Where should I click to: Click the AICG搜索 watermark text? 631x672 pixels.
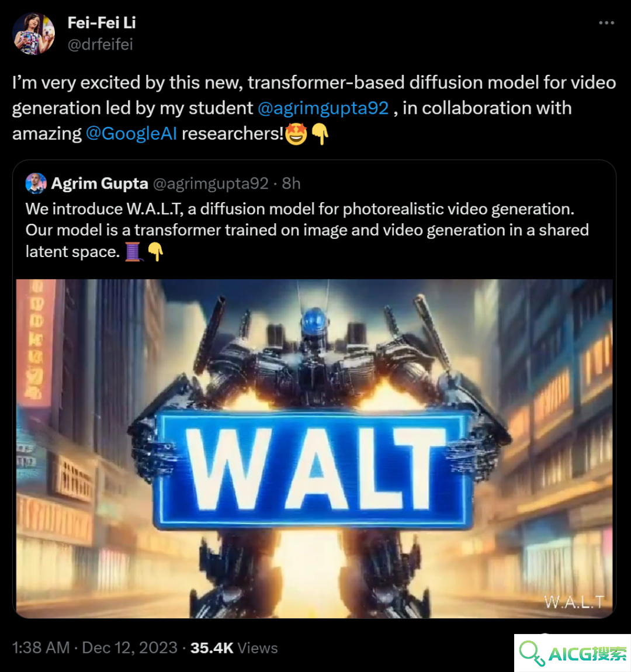[x=587, y=654]
